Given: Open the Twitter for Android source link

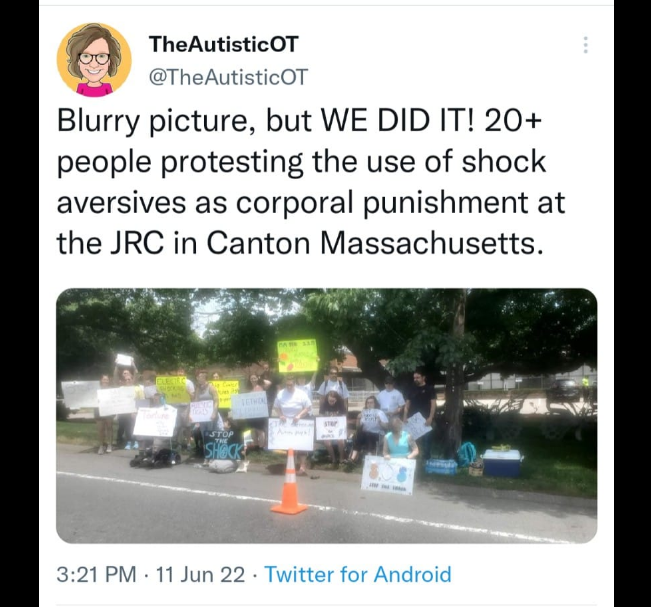Looking at the screenshot, I should click(358, 575).
